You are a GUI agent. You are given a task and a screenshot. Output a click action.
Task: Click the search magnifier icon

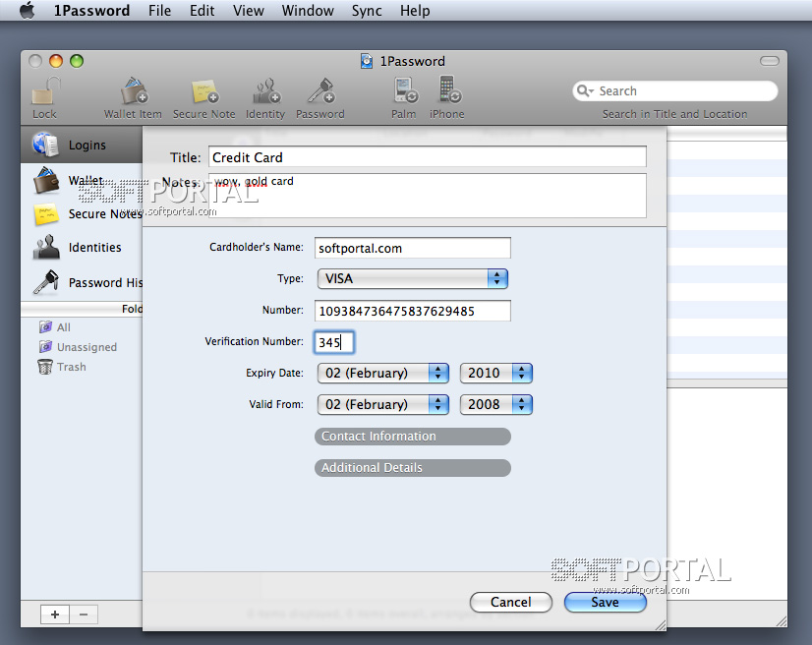click(x=584, y=91)
